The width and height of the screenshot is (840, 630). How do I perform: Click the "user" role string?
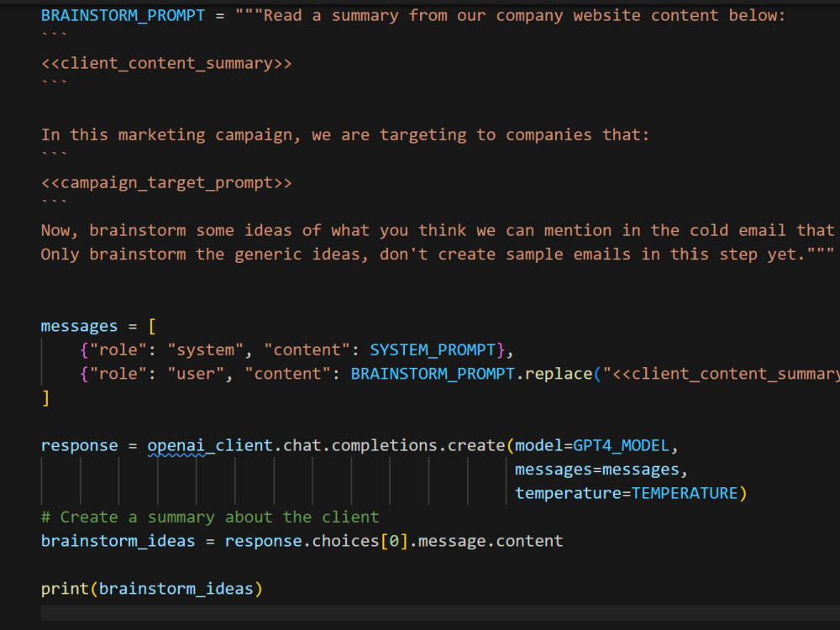tap(196, 374)
